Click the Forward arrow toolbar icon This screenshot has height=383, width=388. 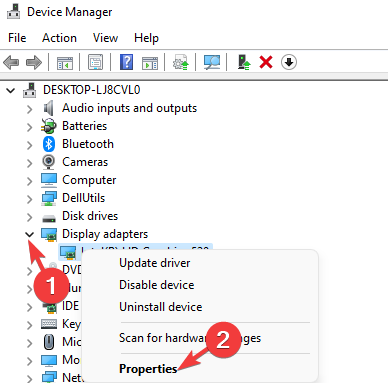tap(34, 62)
